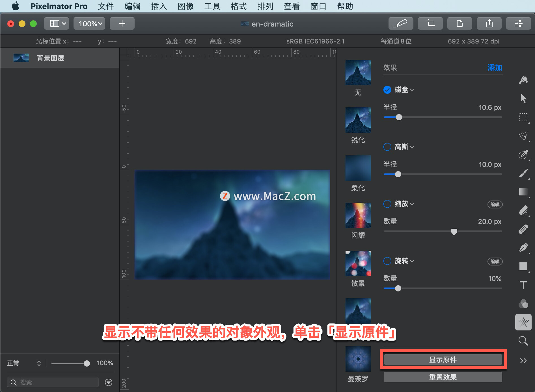Enable the 旋转 effect checkbox
The image size is (535, 392).
[x=387, y=261]
